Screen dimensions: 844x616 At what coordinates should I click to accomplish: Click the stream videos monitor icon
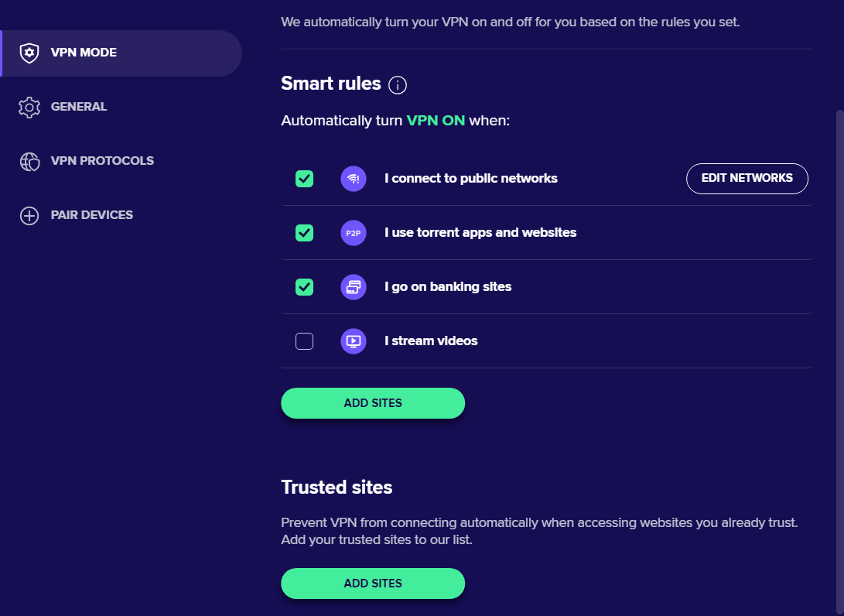click(x=353, y=341)
